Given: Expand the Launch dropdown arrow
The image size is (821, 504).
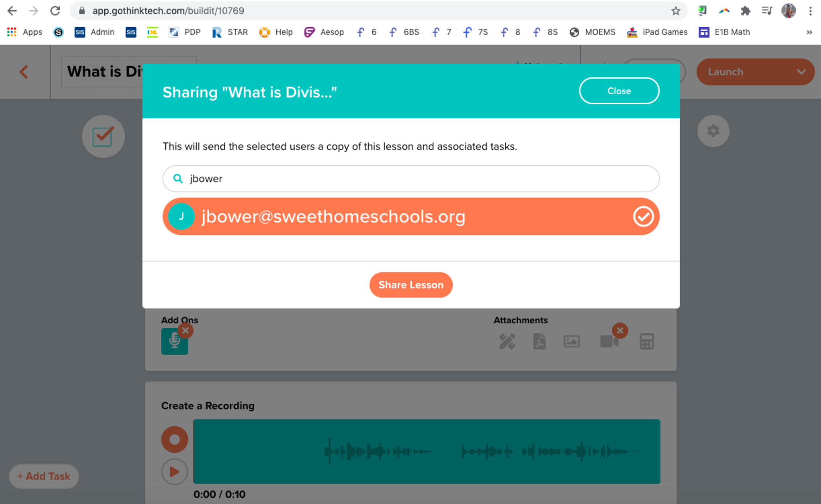Looking at the screenshot, I should (x=801, y=72).
